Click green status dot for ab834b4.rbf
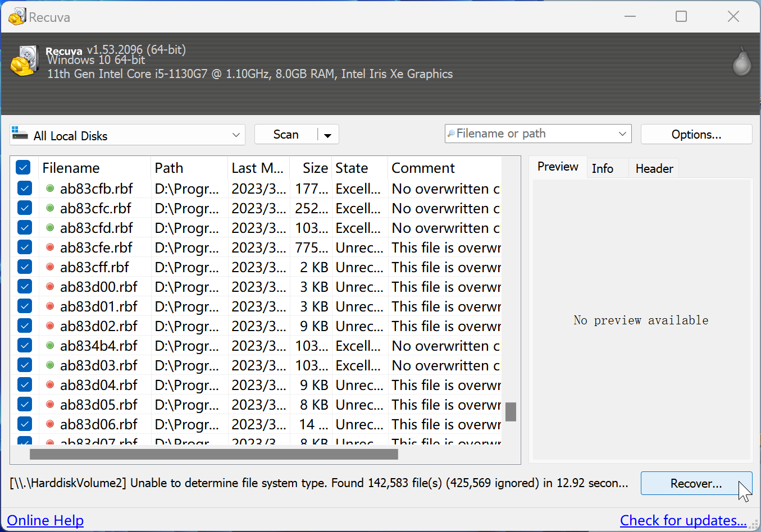This screenshot has height=532, width=761. 50,346
